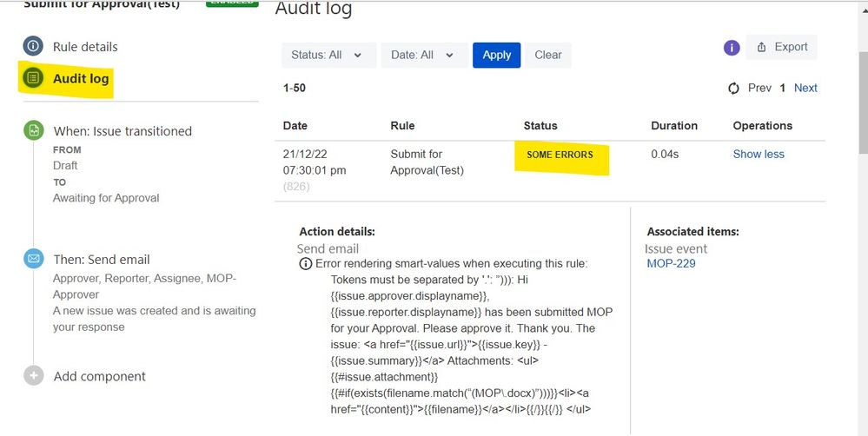Click the 1-50 results count
868x436 pixels.
point(294,88)
